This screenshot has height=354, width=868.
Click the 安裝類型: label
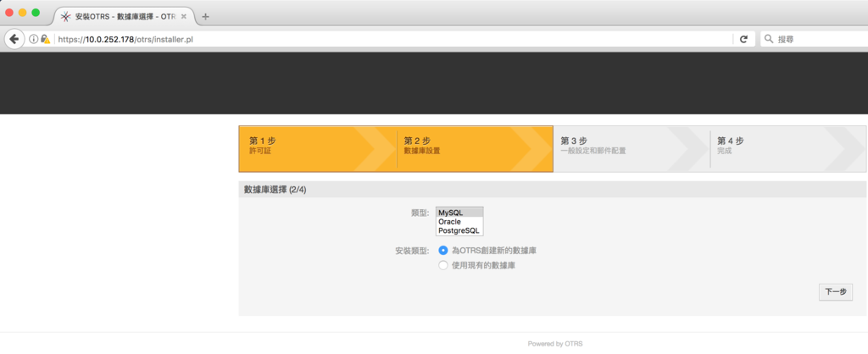tap(412, 251)
